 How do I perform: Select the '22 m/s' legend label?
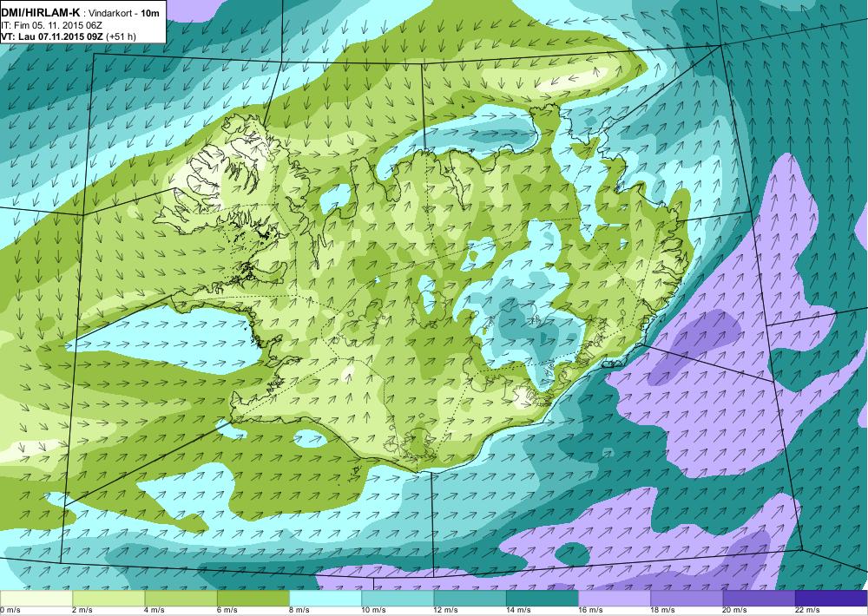[807, 610]
